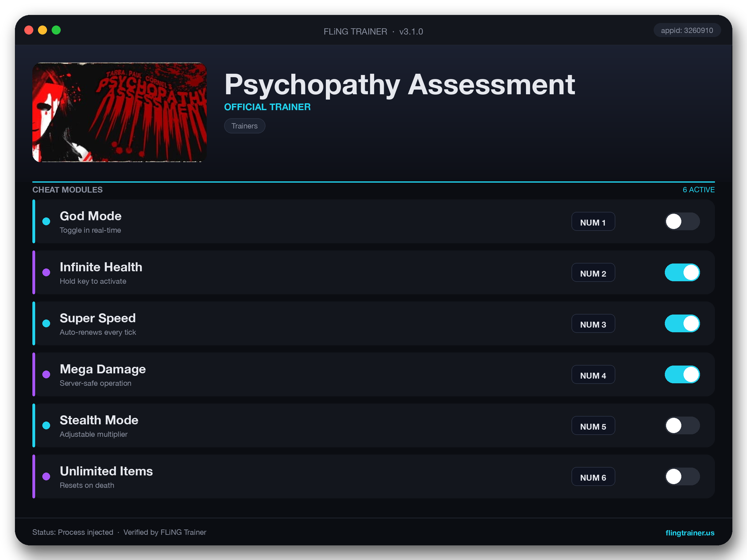
Task: Click the 'Toggle in real-time' description
Action: [90, 230]
